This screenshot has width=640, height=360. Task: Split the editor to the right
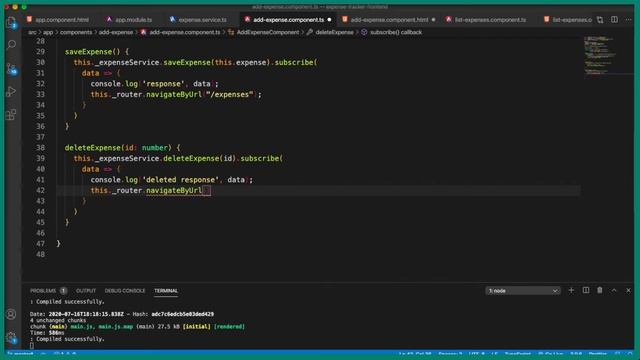[614, 20]
